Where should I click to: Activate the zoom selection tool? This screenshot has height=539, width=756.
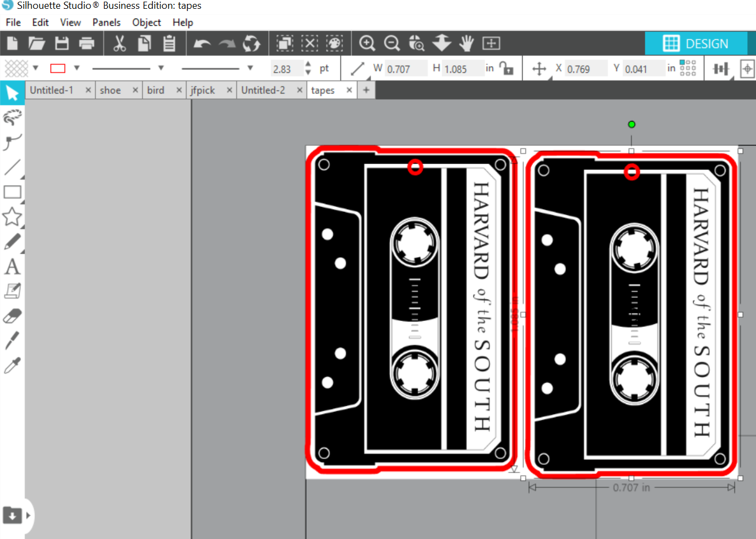click(417, 43)
